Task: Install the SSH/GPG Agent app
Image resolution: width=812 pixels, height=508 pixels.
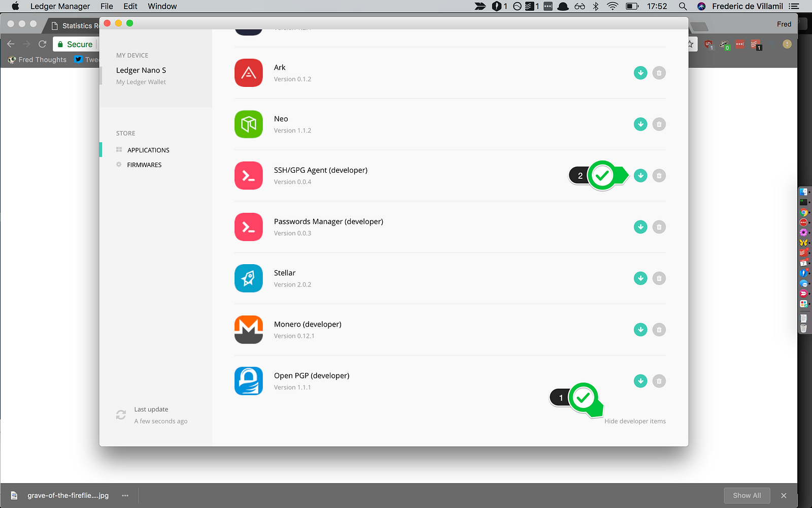Action: 640,175
